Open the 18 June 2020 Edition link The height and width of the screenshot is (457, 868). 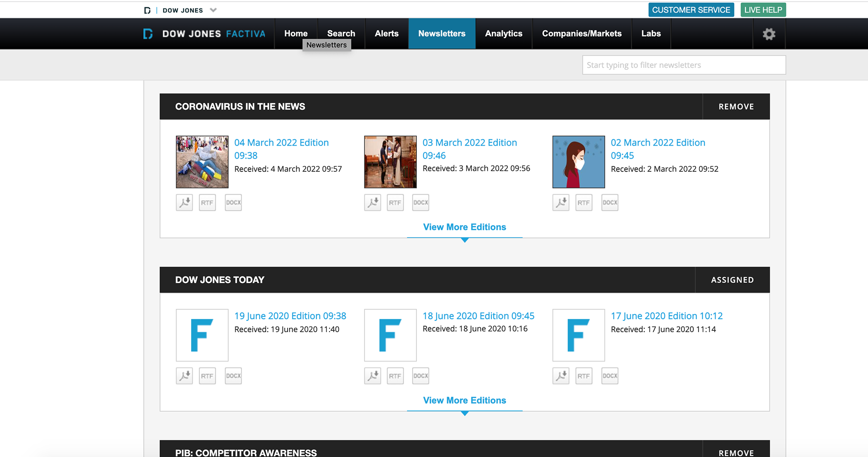478,316
